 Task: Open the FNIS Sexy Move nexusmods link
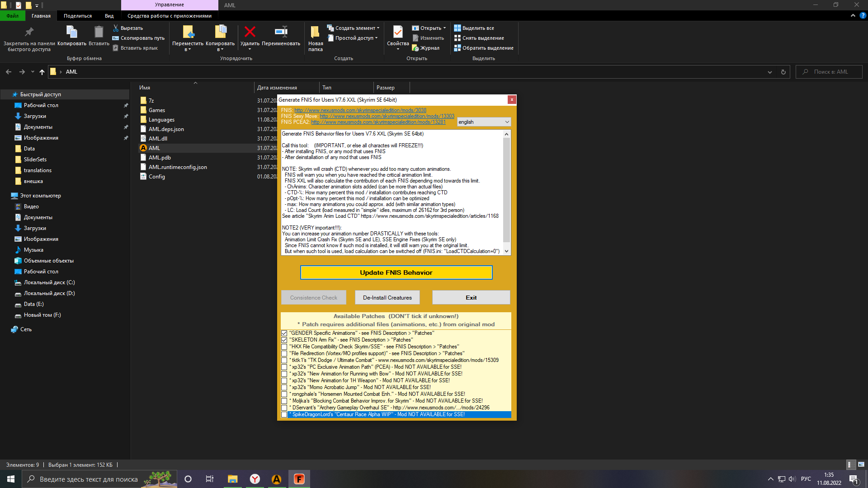(387, 116)
